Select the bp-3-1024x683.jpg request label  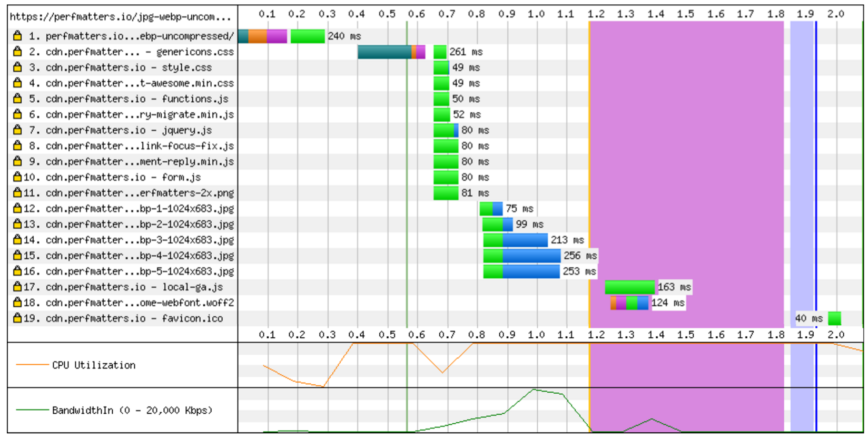point(129,240)
